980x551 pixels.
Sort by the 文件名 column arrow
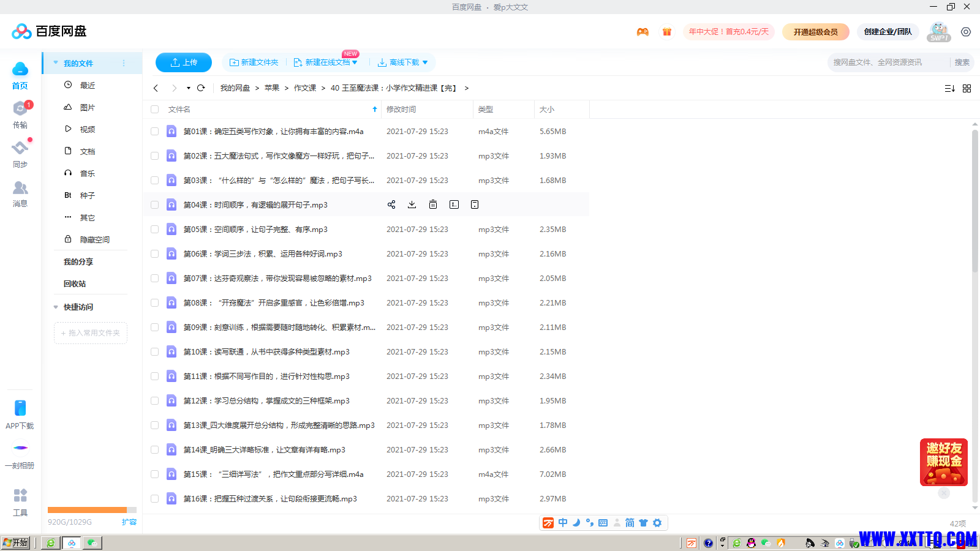click(x=375, y=110)
